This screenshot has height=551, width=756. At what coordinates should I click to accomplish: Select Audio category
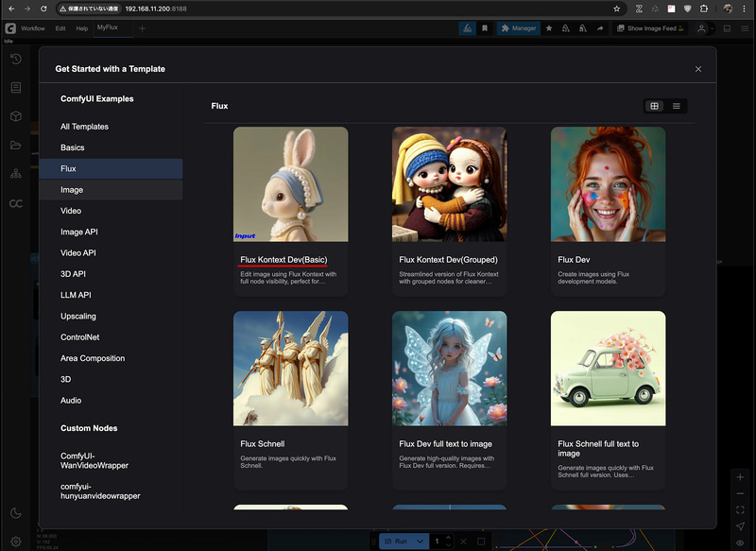pos(111,401)
